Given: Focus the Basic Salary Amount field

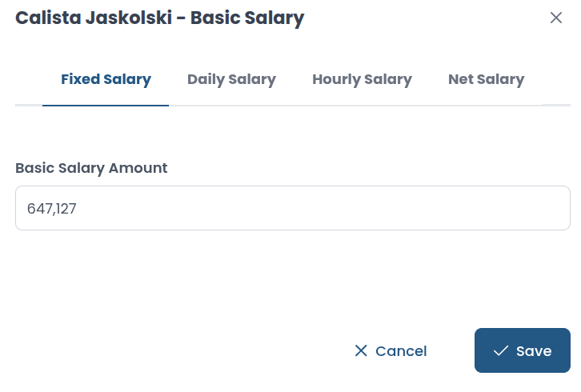Looking at the screenshot, I should point(292,208).
